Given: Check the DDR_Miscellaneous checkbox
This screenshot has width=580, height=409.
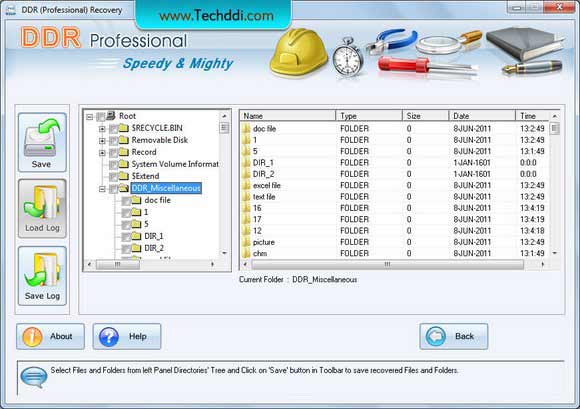Looking at the screenshot, I should coord(114,189).
